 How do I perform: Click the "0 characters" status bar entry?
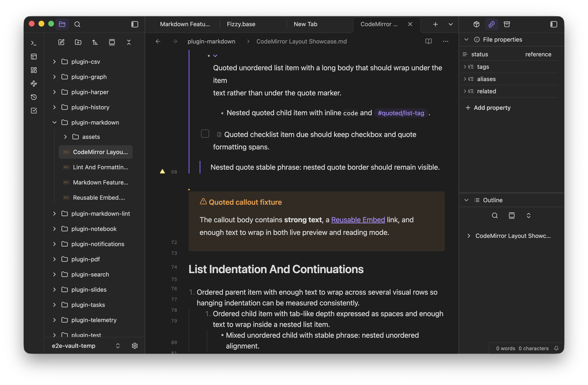tap(534, 348)
